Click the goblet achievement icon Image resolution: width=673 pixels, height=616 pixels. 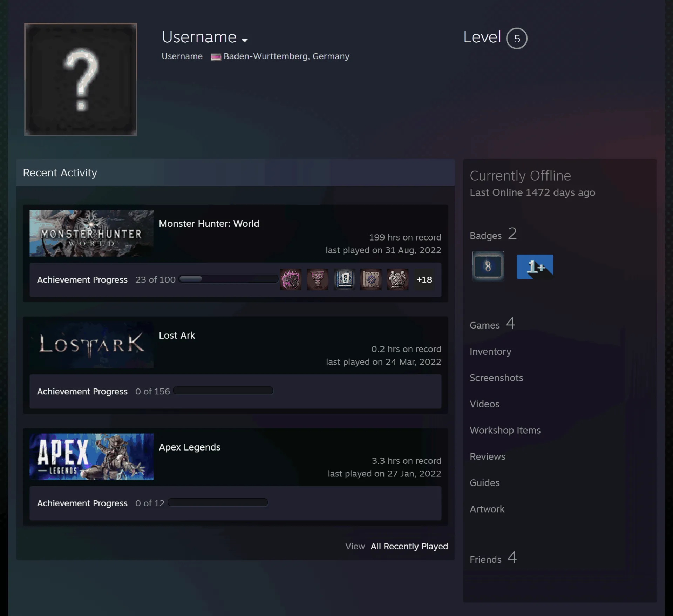[x=318, y=279]
